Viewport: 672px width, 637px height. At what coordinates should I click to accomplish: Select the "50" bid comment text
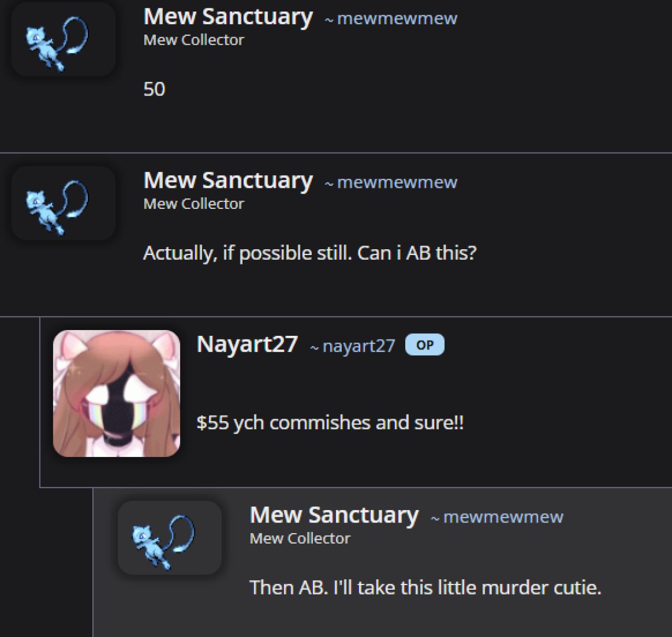154,89
